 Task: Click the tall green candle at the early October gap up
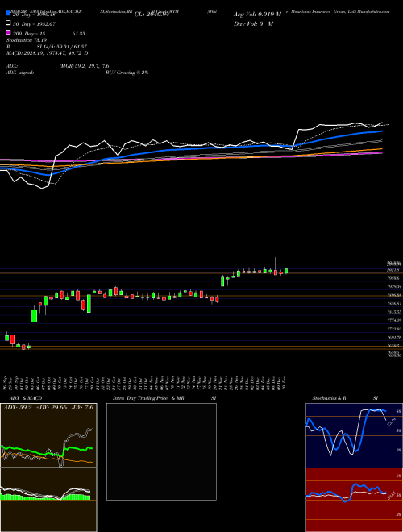pyautogui.click(x=35, y=315)
